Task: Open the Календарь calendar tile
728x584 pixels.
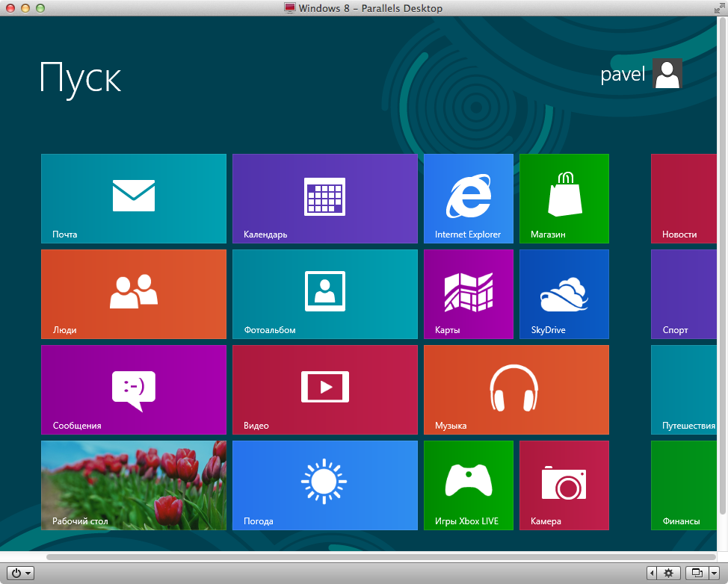Action: pos(325,199)
